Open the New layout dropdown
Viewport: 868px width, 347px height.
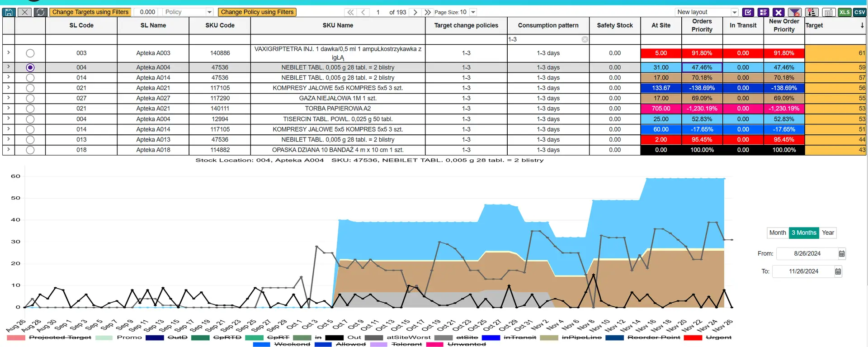pos(735,12)
